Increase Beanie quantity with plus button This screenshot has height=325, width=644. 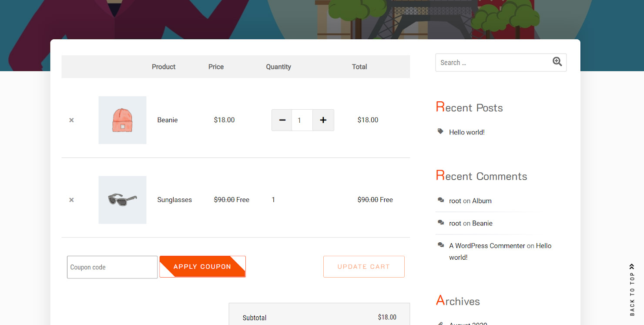tap(323, 120)
